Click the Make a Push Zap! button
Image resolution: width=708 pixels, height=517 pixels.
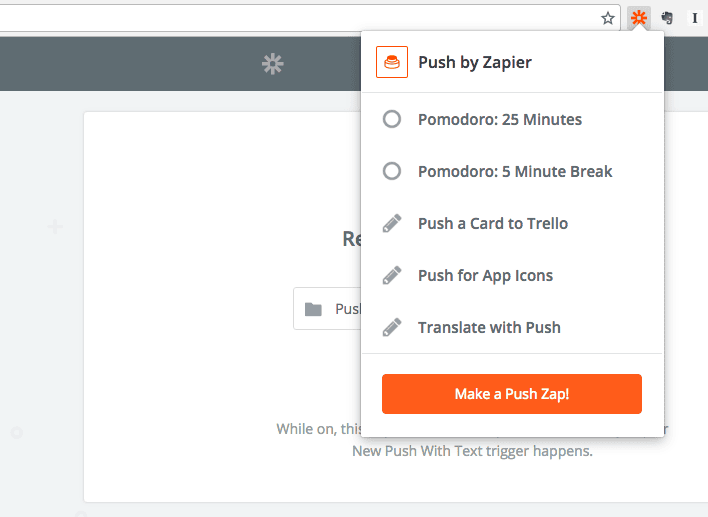pyautogui.click(x=512, y=394)
